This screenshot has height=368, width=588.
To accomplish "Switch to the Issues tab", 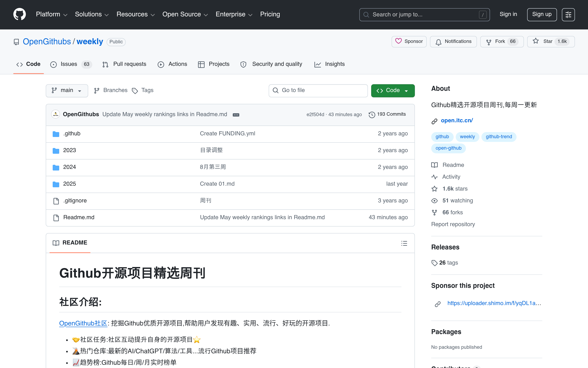I will tap(71, 64).
